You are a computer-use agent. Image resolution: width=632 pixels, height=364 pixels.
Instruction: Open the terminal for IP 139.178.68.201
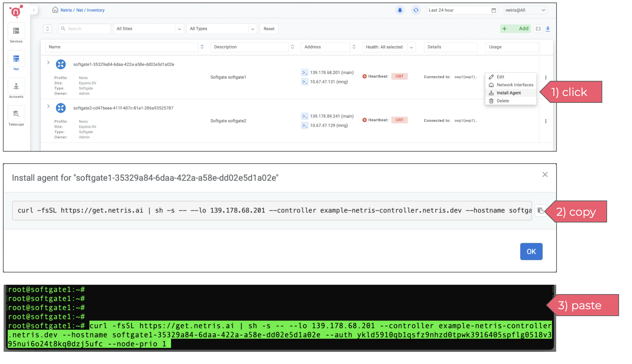click(x=305, y=72)
